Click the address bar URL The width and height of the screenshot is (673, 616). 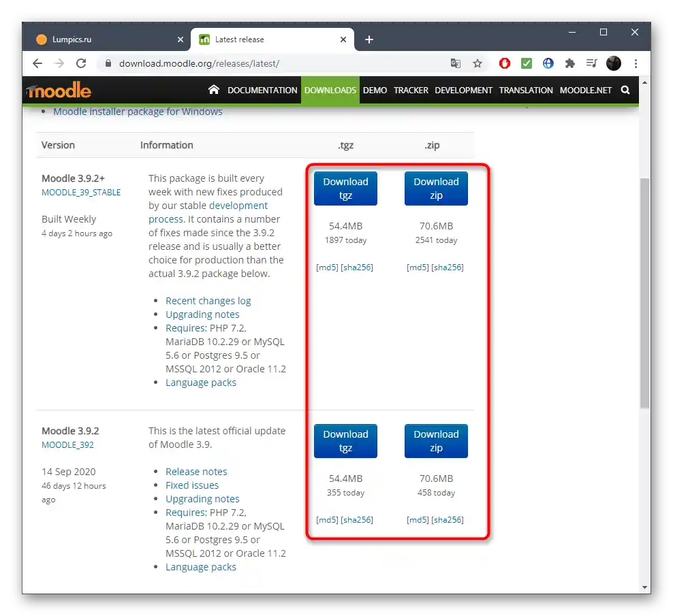coord(199,63)
